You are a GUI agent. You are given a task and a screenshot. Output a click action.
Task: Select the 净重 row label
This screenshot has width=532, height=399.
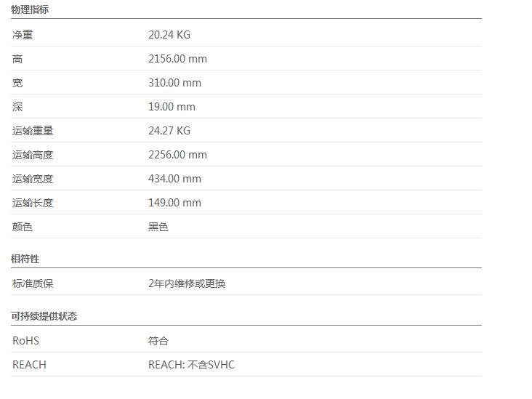coord(23,35)
